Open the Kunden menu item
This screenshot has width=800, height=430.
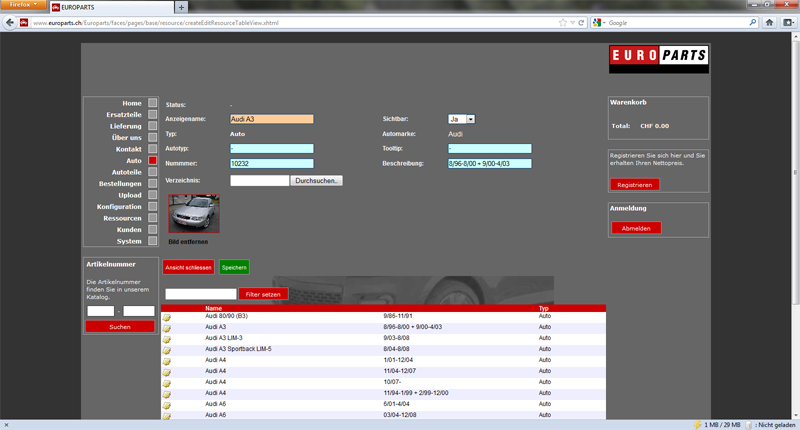pyautogui.click(x=129, y=230)
